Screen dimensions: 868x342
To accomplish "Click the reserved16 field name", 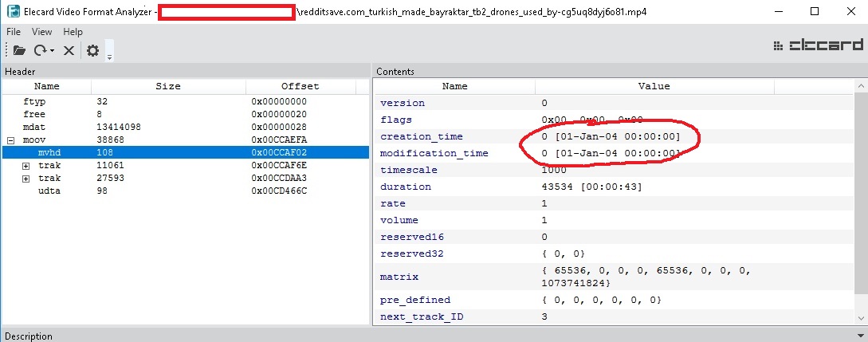I will [412, 237].
